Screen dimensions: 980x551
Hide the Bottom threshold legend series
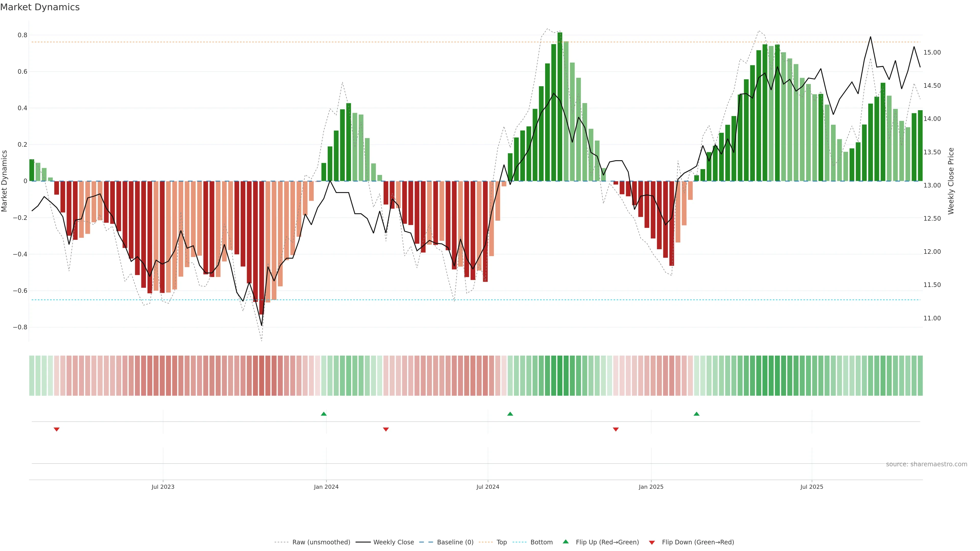541,542
